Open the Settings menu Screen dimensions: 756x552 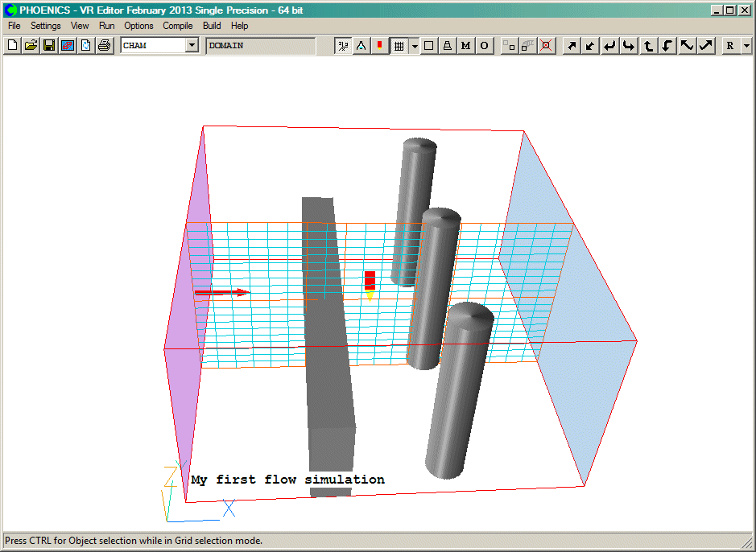click(45, 26)
